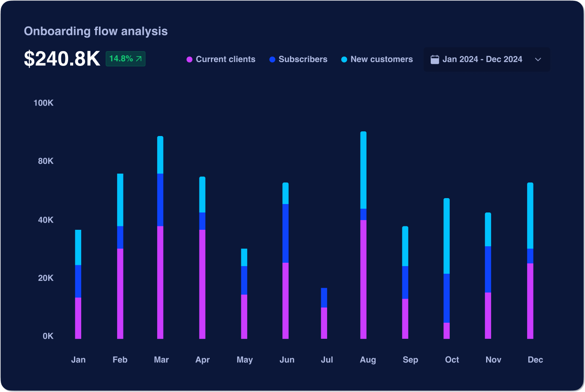Toggle the Current clients legend series
The image size is (585, 392).
(221, 60)
